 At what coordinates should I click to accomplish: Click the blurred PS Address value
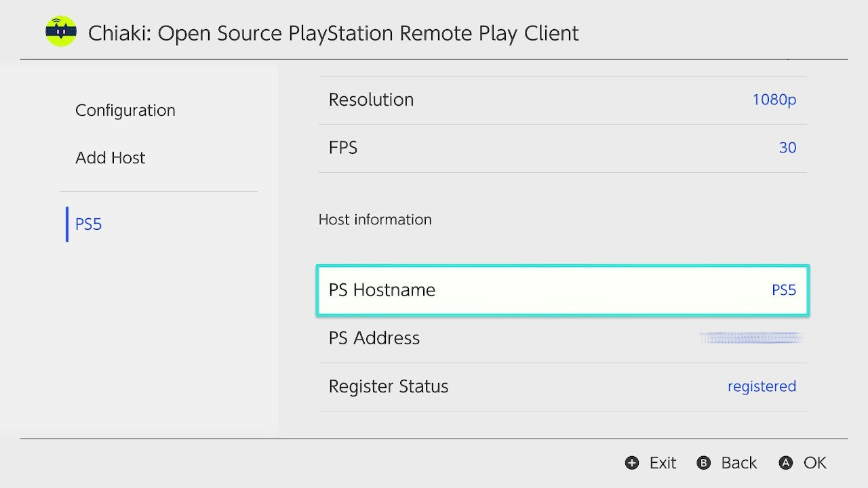pyautogui.click(x=751, y=338)
